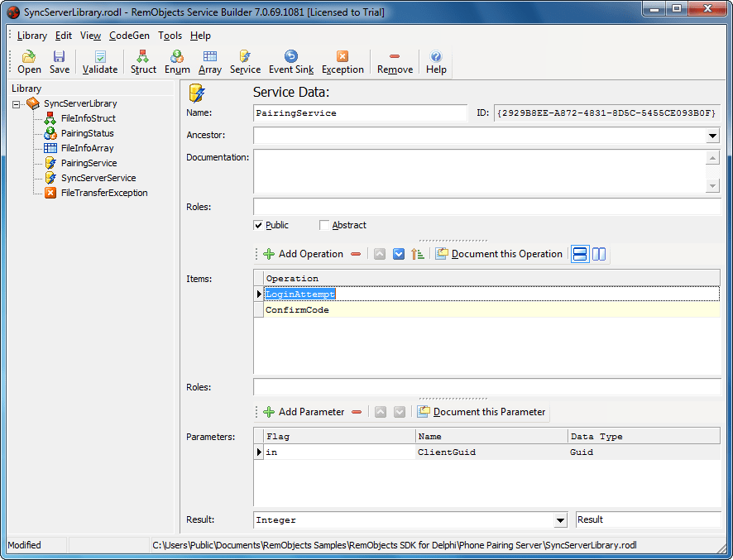Click the operation Roles field below Items
The width and height of the screenshot is (733, 560).
487,387
